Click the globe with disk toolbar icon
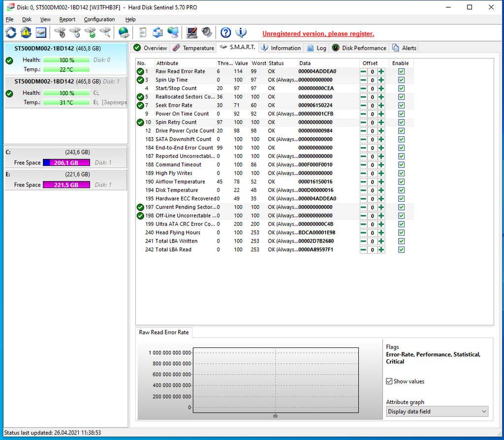 coord(124,33)
